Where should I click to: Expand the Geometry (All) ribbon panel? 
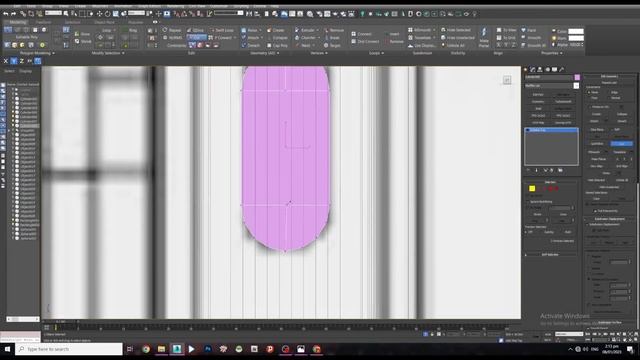(x=264, y=53)
